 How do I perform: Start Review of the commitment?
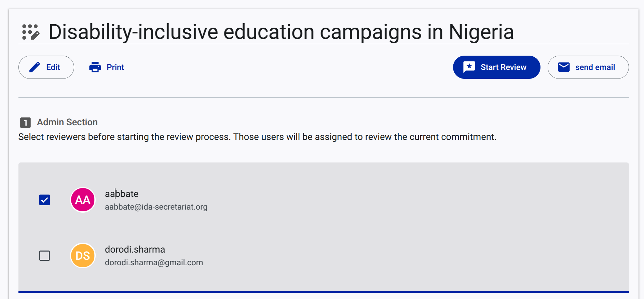click(x=496, y=67)
